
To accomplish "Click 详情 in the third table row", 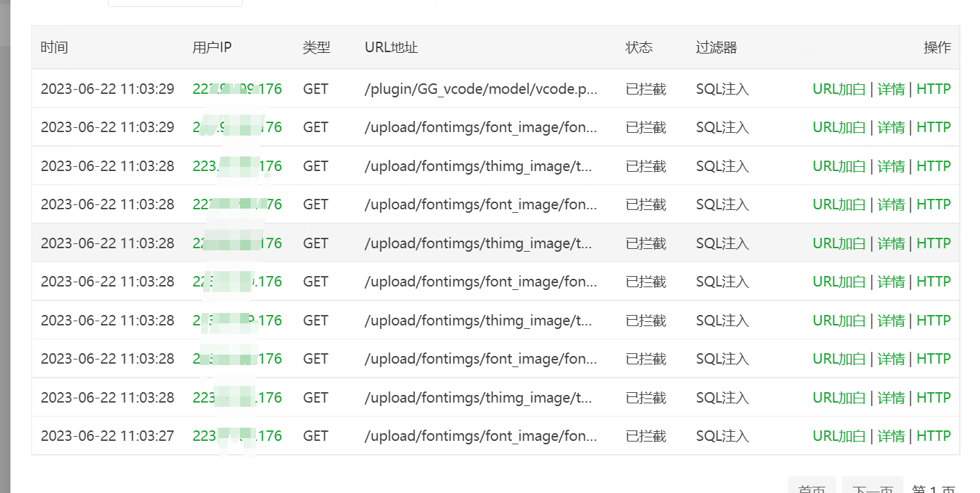I will 891,166.
